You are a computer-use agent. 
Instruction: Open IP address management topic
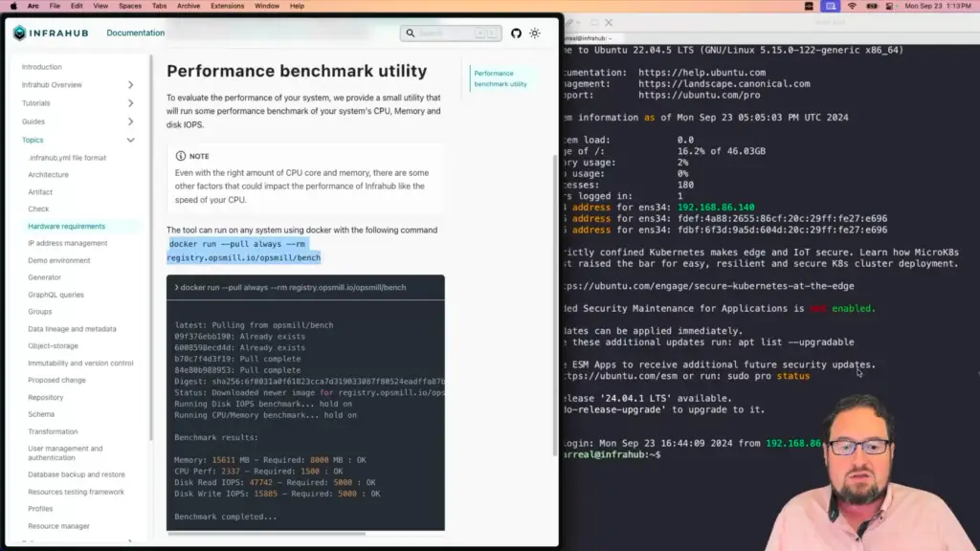coord(68,243)
